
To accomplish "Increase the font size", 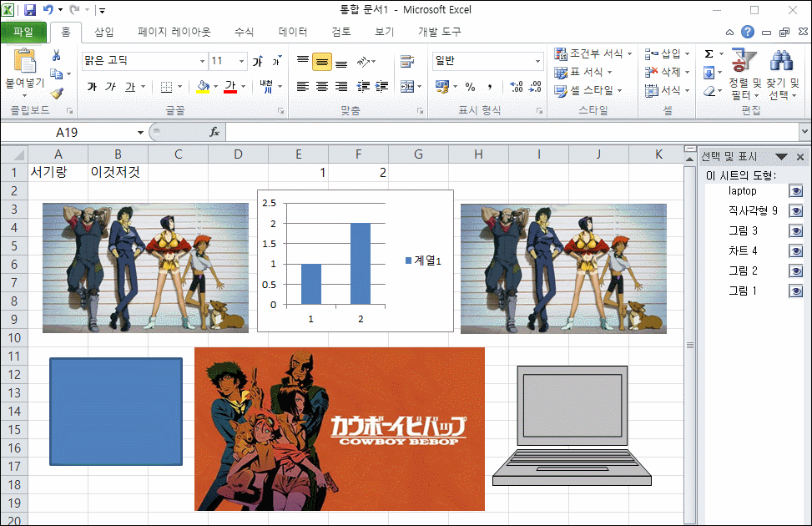I will click(258, 61).
